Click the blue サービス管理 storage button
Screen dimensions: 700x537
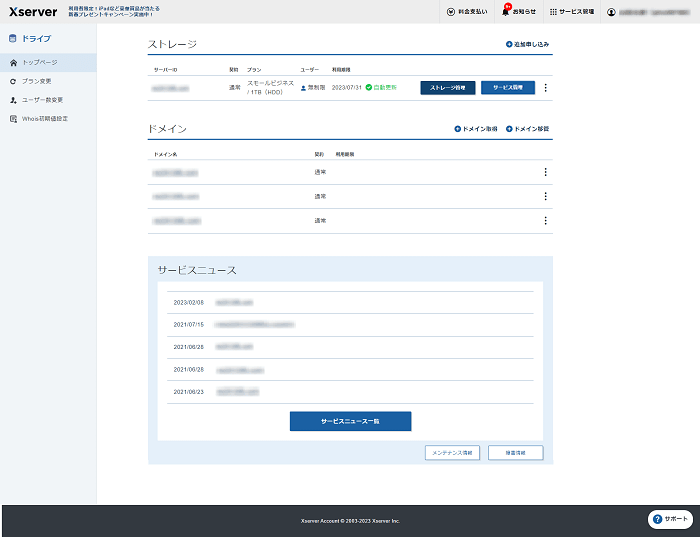(508, 88)
